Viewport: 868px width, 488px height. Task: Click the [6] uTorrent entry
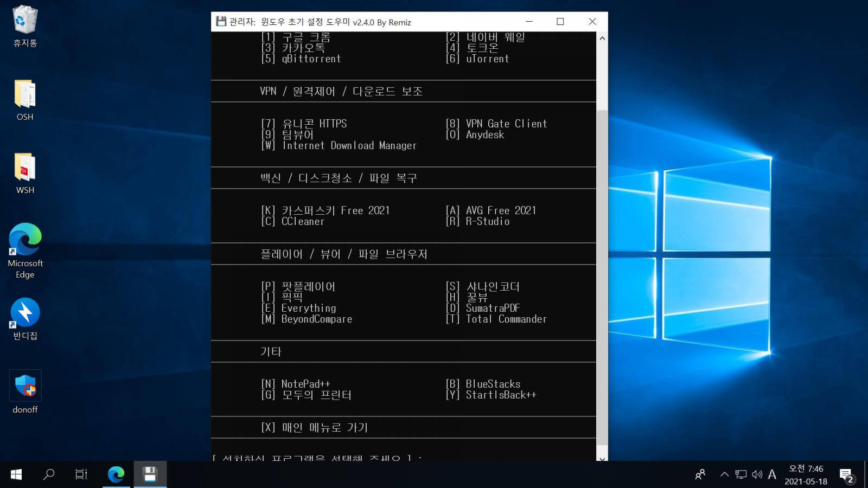point(477,59)
